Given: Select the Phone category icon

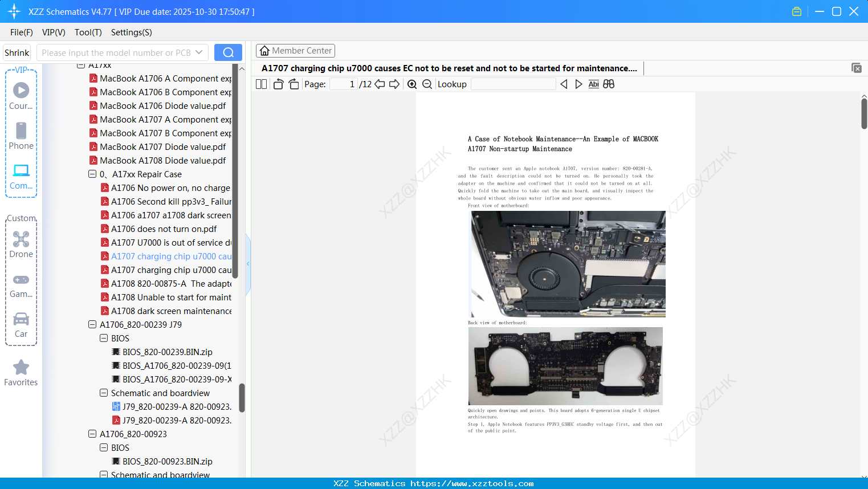Looking at the screenshot, I should pos(21,136).
